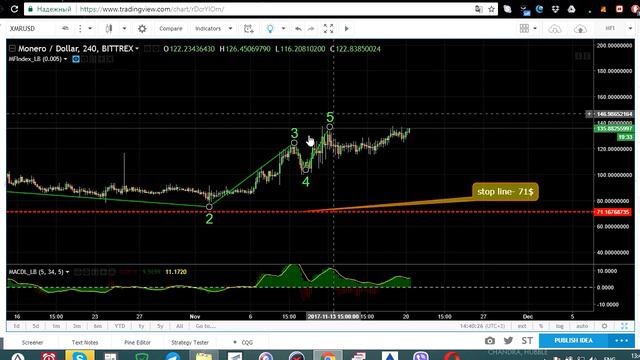640x360 pixels.
Task: Click the red 71.16 price label
Action: 613,212
